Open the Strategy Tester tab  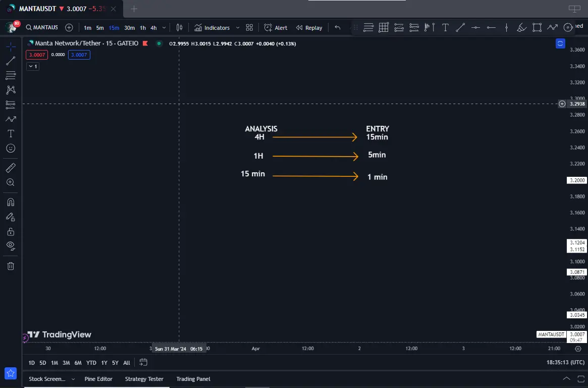point(144,379)
